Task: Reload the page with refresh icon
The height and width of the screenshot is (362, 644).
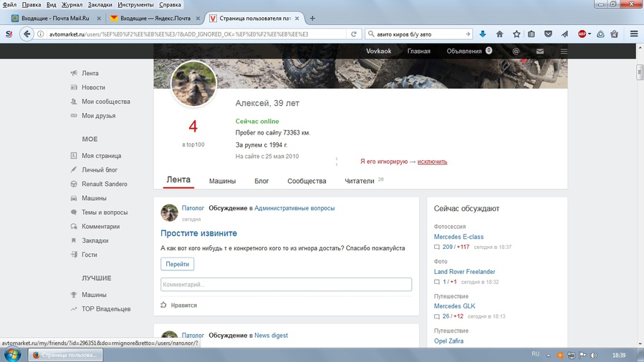Action: tap(354, 34)
